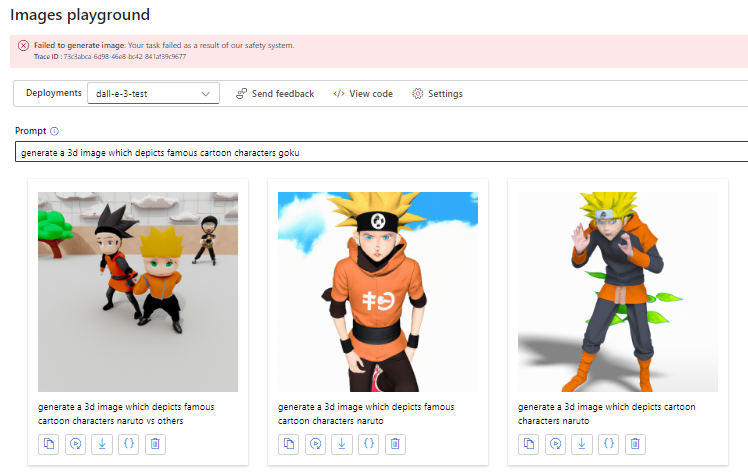Screen dimensions: 748x474
Task: Open the fighting pose character thumbnail
Action: [x=618, y=292]
